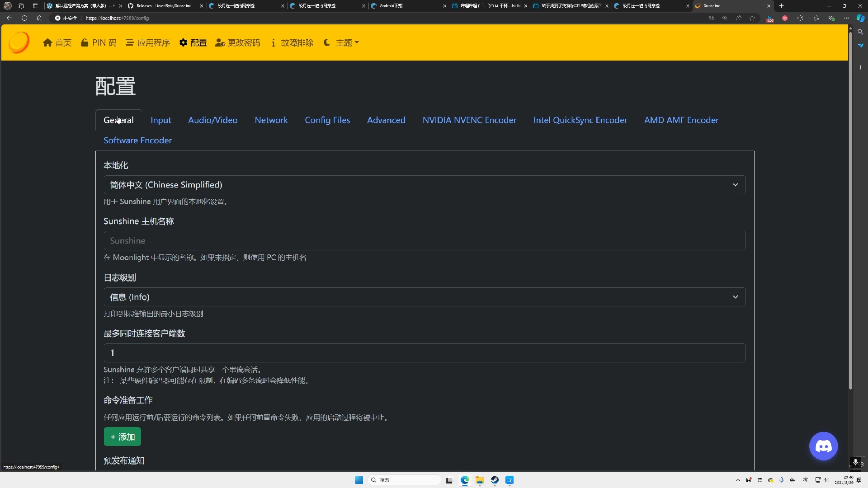The width and height of the screenshot is (868, 488).
Task: Reload the page with refresh icon
Action: coord(24,18)
